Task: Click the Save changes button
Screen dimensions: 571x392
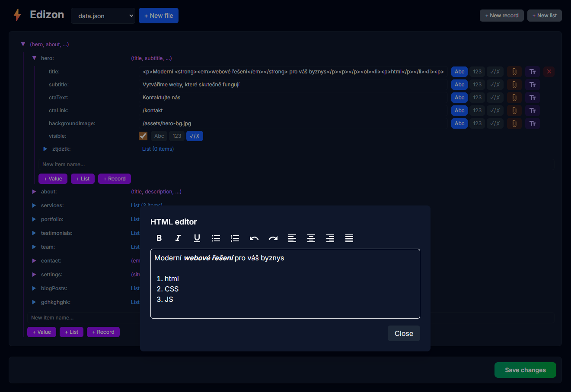Action: click(525, 370)
